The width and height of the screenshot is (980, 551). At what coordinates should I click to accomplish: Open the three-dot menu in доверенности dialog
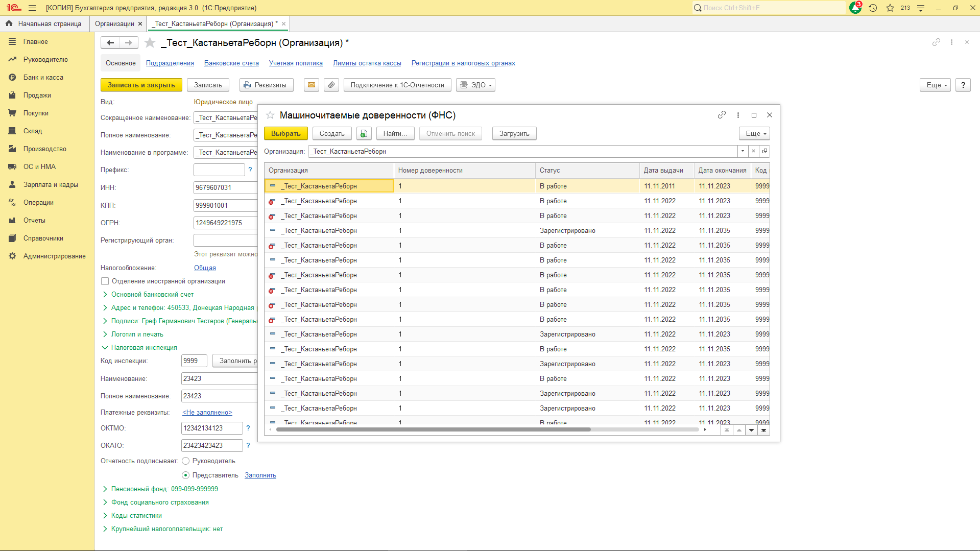coord(738,115)
